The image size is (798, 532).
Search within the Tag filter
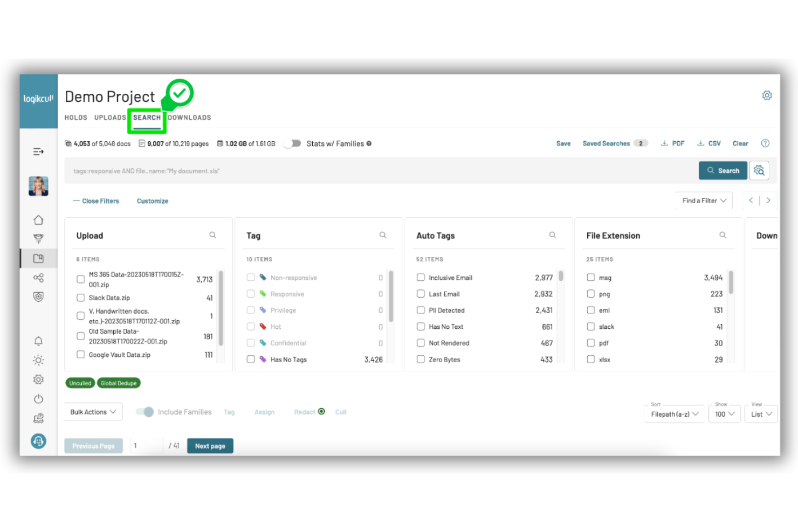point(383,235)
